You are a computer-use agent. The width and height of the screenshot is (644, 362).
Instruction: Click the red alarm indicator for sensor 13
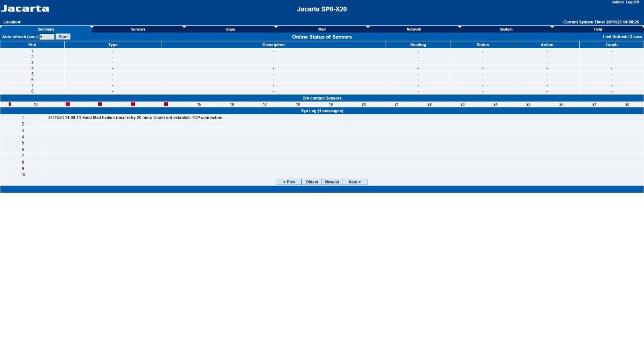tap(133, 104)
